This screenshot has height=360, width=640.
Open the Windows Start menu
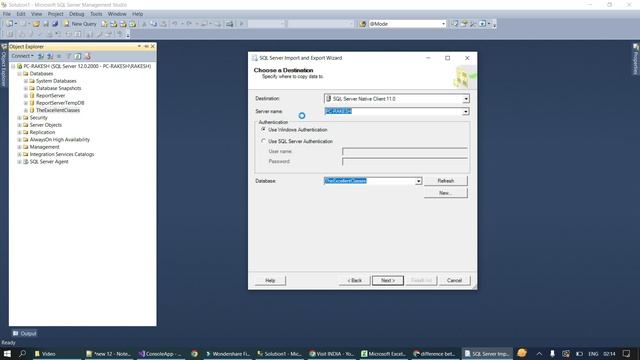tap(7, 353)
